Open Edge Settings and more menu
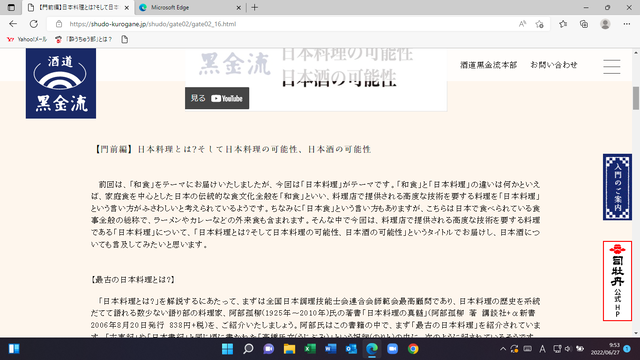The image size is (640, 360). 627,24
